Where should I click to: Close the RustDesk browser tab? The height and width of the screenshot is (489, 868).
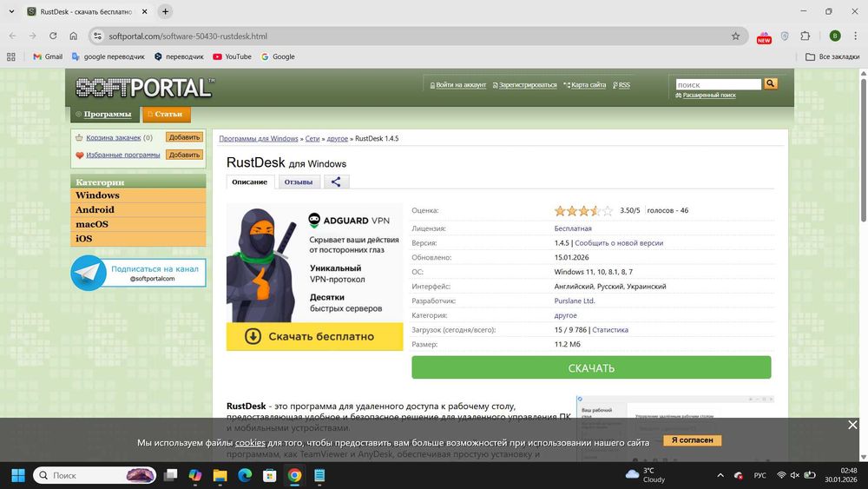[x=144, y=11]
